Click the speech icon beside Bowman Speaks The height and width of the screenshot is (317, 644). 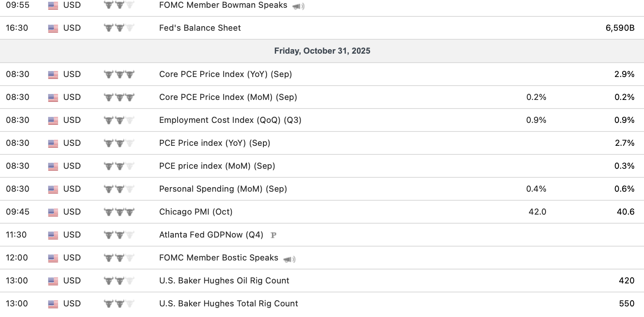(x=298, y=6)
